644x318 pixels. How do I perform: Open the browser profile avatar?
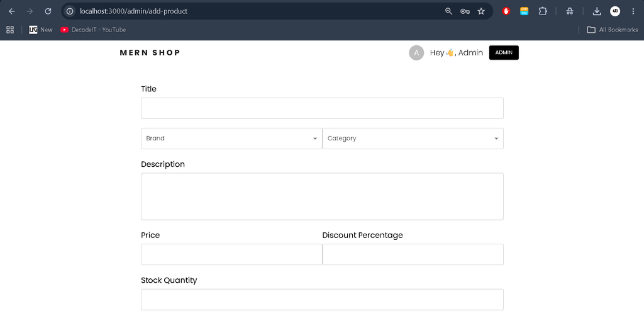(x=615, y=11)
